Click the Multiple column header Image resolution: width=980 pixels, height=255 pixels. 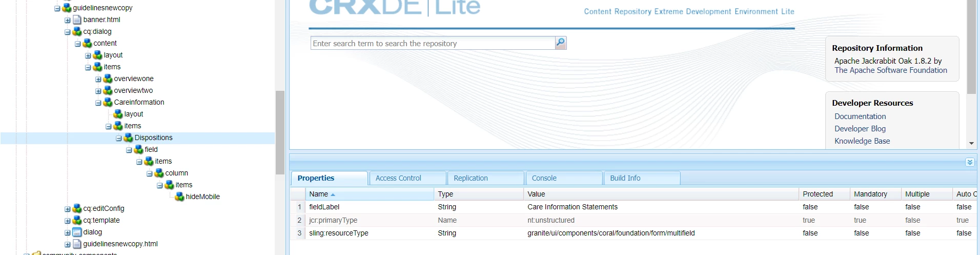click(x=927, y=194)
